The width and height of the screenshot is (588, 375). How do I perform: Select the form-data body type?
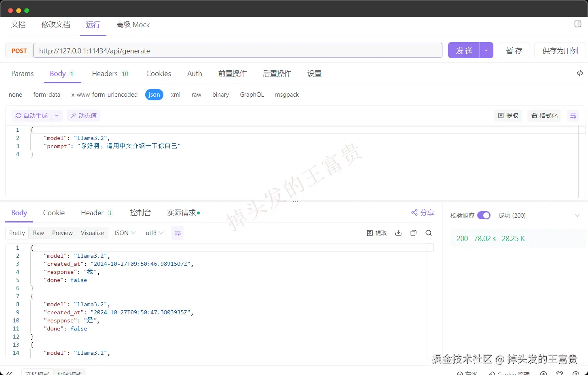click(47, 95)
